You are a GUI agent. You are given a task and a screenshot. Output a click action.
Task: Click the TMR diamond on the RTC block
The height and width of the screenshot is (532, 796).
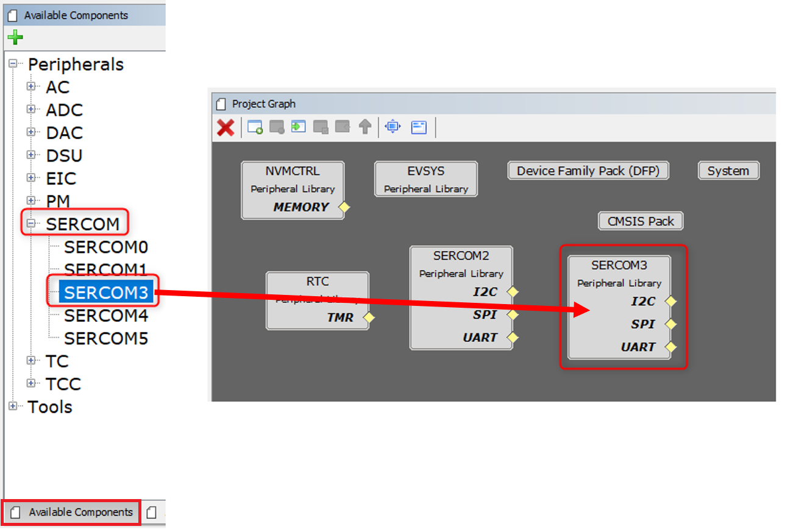point(369,317)
